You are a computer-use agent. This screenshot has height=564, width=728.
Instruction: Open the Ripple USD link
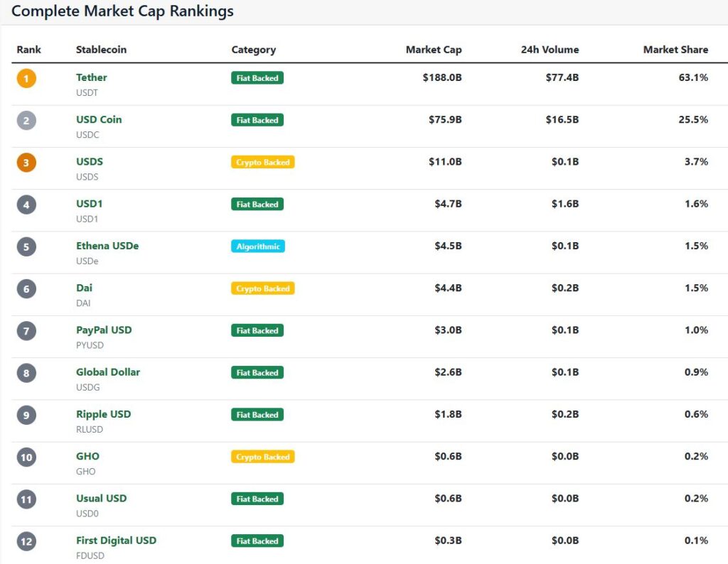click(x=104, y=414)
